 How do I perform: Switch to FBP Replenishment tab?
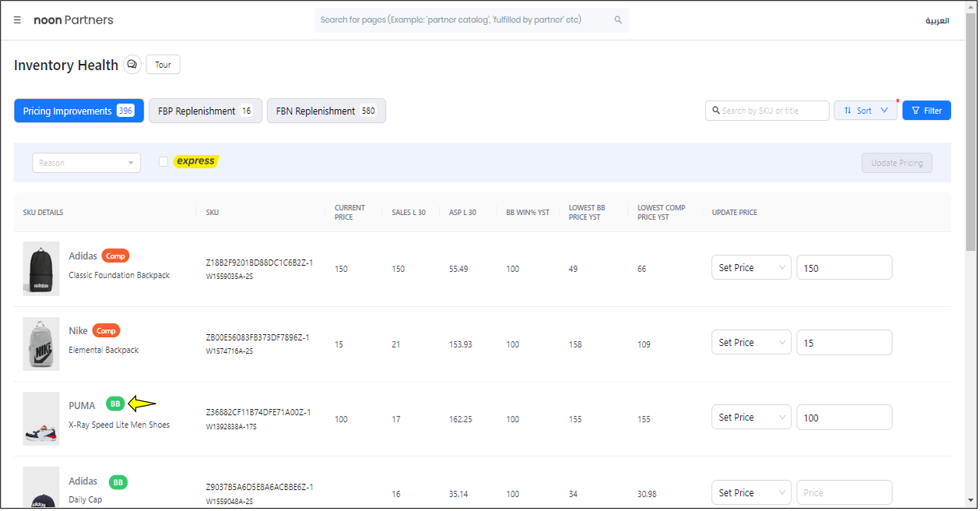(205, 111)
